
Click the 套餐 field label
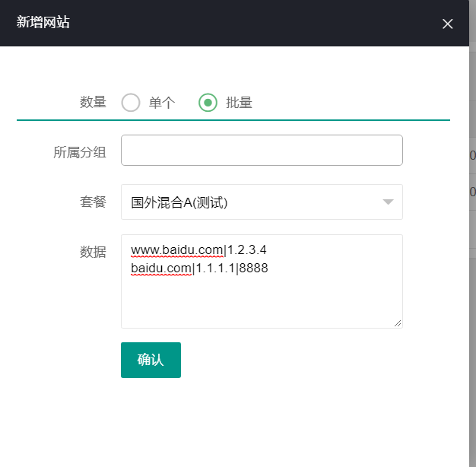pos(93,202)
